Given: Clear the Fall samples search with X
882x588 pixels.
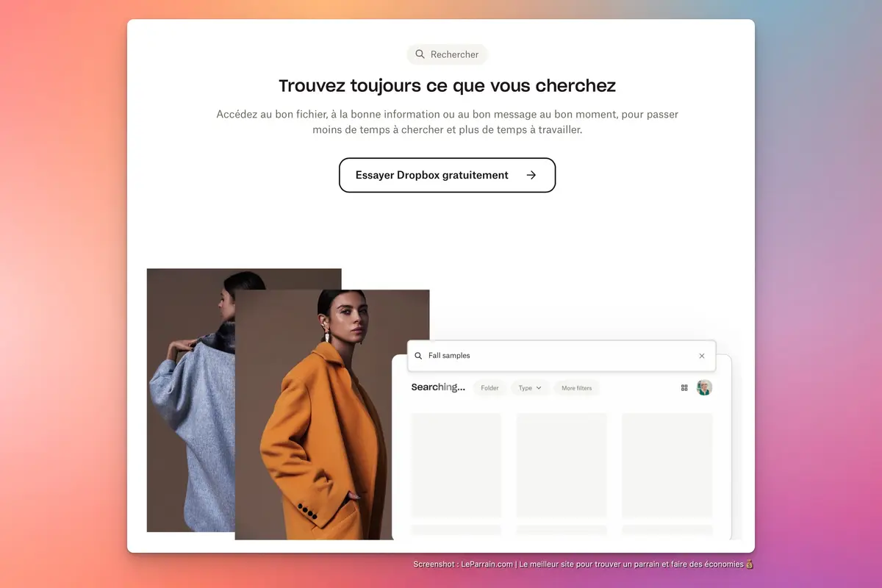Looking at the screenshot, I should click(x=701, y=356).
